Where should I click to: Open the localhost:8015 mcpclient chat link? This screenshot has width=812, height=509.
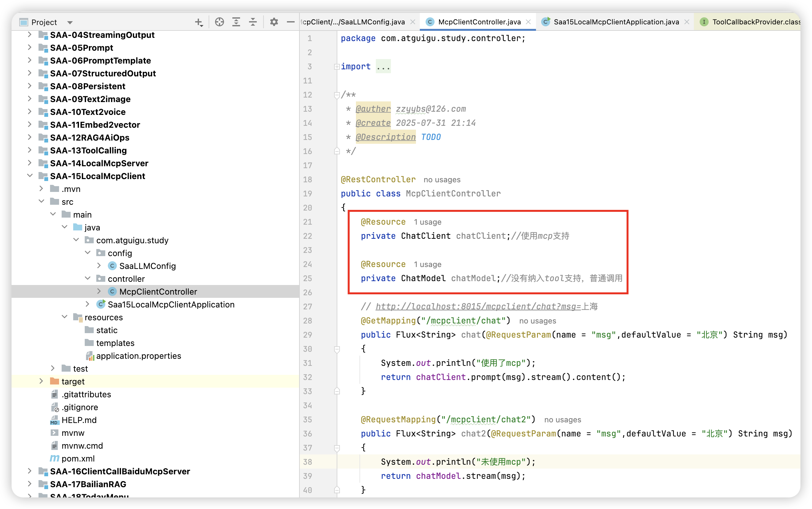coord(478,306)
